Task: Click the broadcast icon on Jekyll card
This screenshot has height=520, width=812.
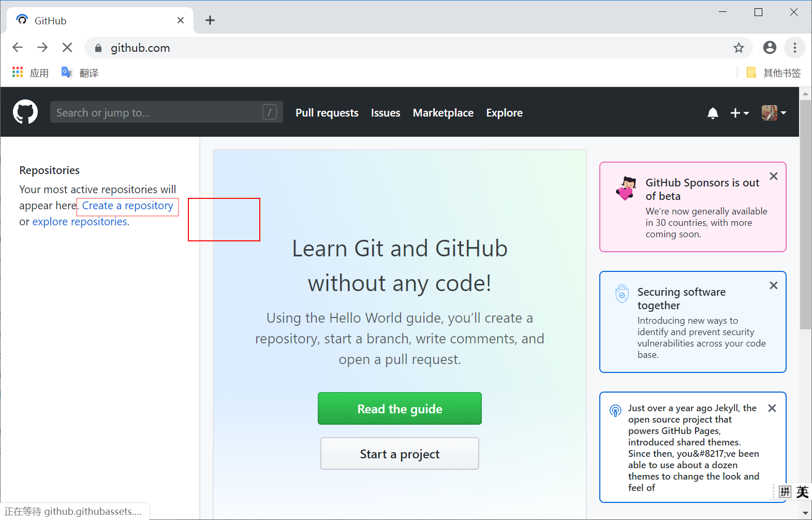Action: (615, 411)
